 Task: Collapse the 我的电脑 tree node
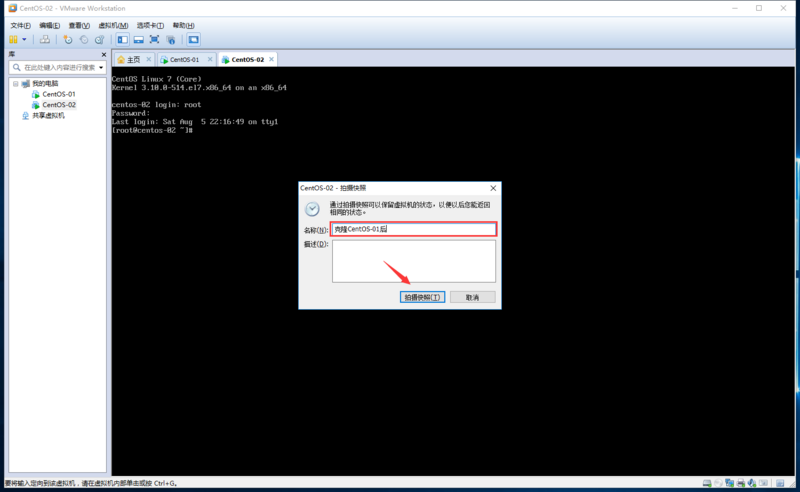point(16,84)
